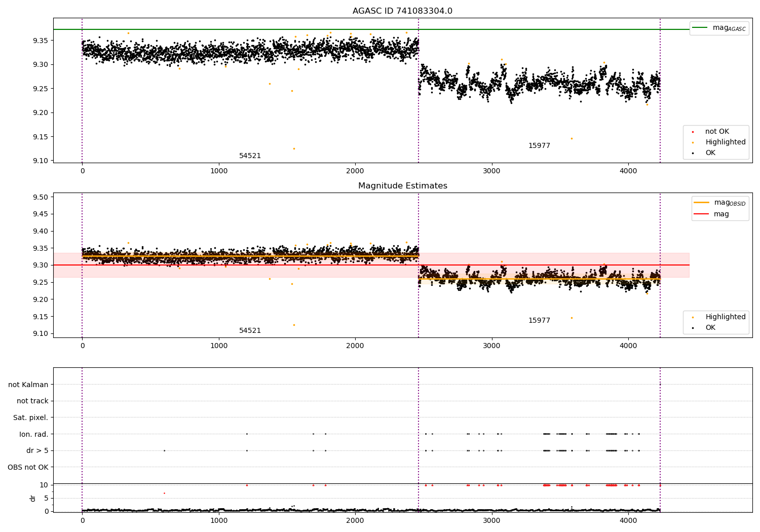This screenshot has height=532, width=760.
Task: Select 54521 in the Magnitude Estimates plot
Action: point(250,330)
